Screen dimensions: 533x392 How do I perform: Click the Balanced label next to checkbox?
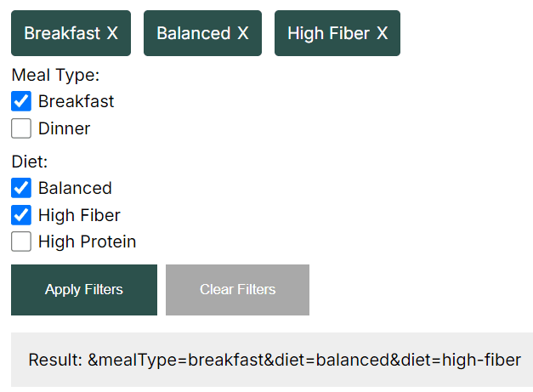pyautogui.click(x=75, y=188)
